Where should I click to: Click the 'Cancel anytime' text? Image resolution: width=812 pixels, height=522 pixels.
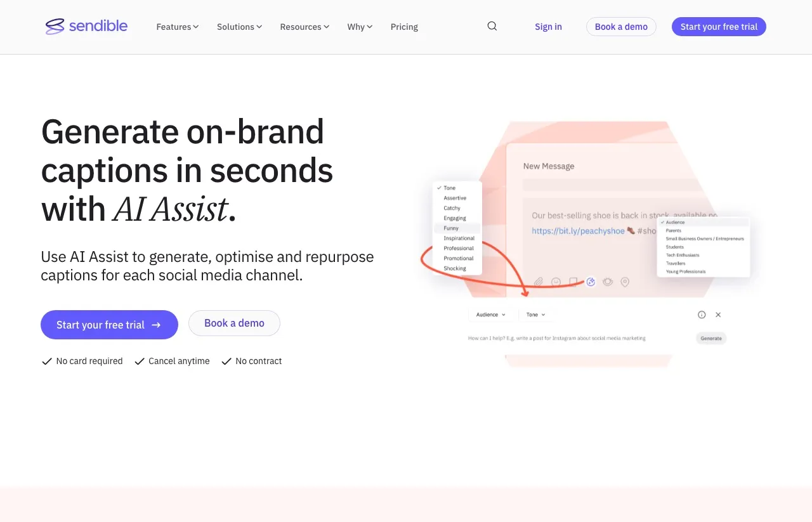pos(179,361)
